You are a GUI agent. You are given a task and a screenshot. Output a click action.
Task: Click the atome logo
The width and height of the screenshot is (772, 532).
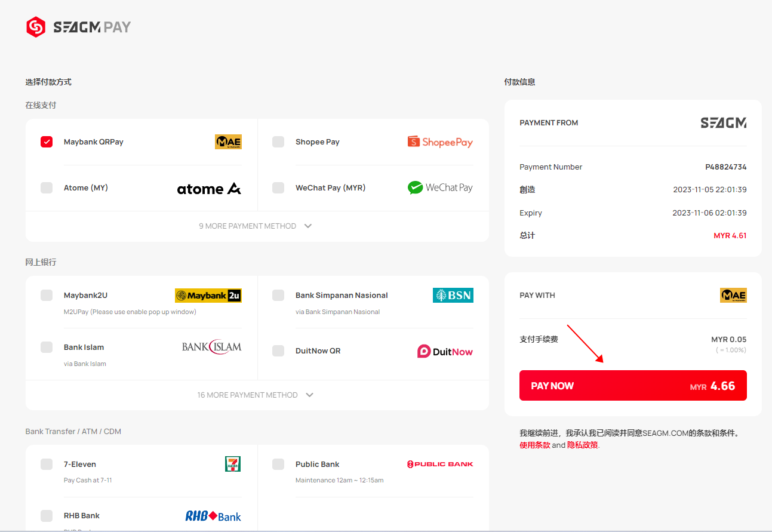[209, 189]
